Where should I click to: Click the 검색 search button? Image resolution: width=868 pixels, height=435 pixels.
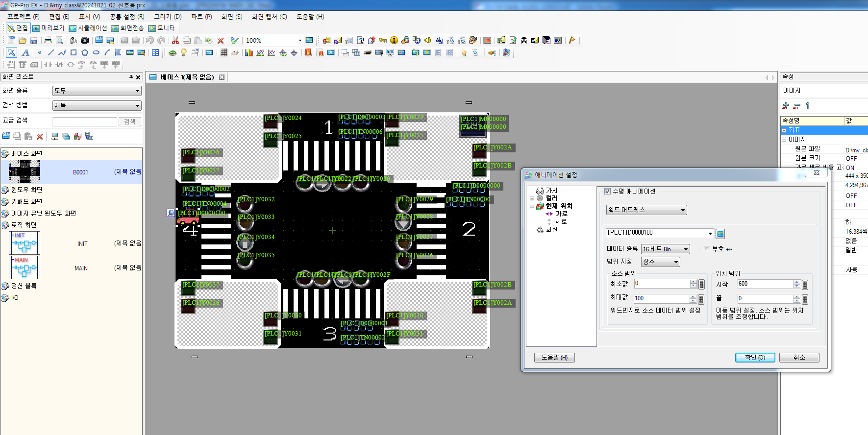129,121
